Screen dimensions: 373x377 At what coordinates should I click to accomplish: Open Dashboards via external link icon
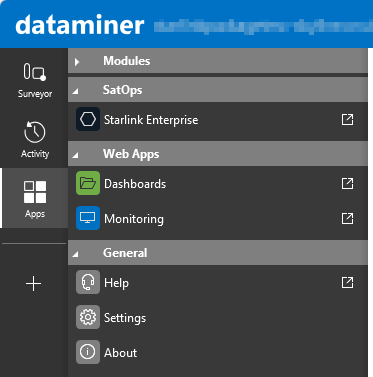[x=347, y=183]
